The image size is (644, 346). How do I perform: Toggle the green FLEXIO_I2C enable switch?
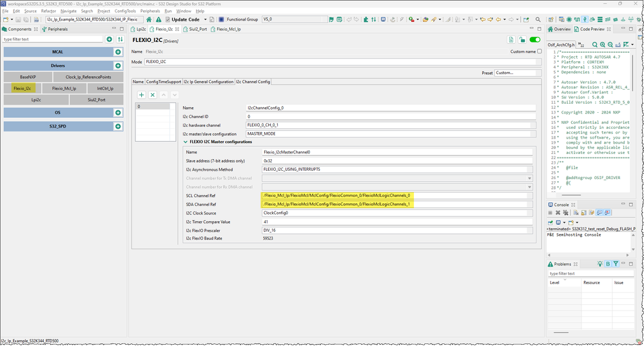click(535, 39)
